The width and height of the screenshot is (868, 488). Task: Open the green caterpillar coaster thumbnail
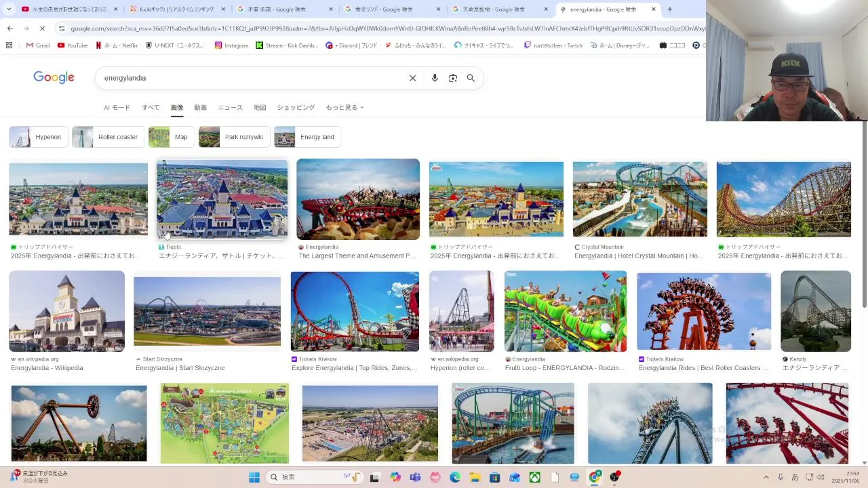(x=566, y=311)
